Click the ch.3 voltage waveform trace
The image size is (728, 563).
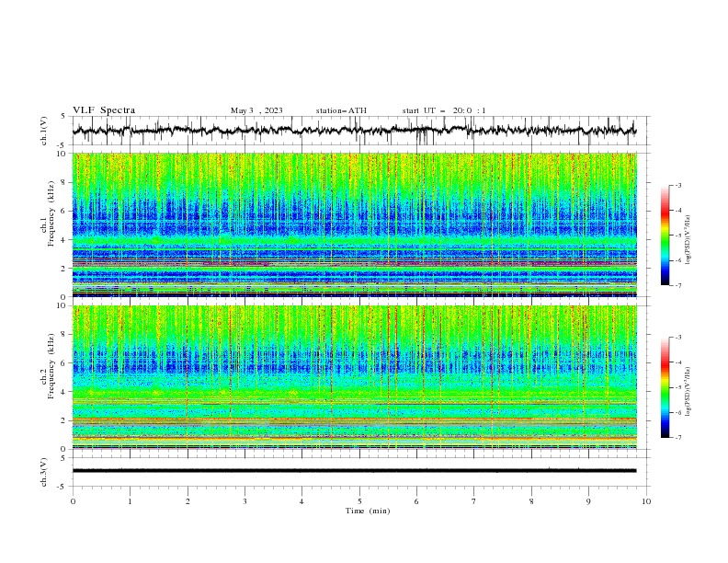tap(354, 471)
